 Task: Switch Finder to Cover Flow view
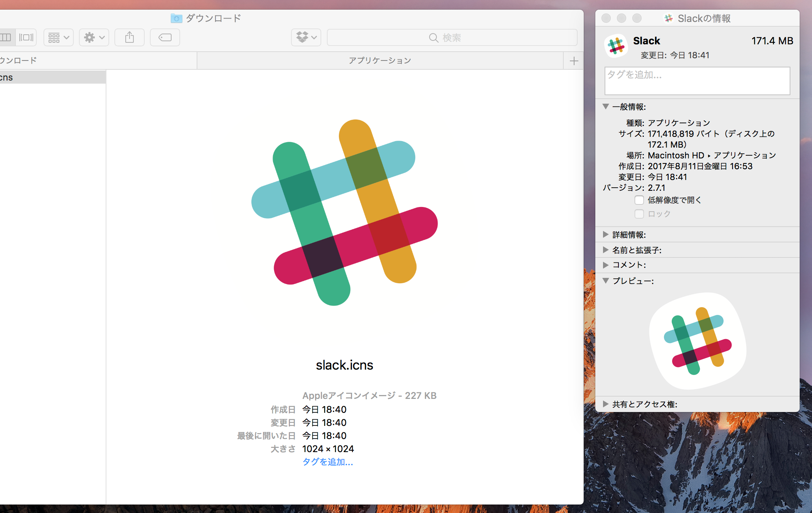tap(26, 37)
